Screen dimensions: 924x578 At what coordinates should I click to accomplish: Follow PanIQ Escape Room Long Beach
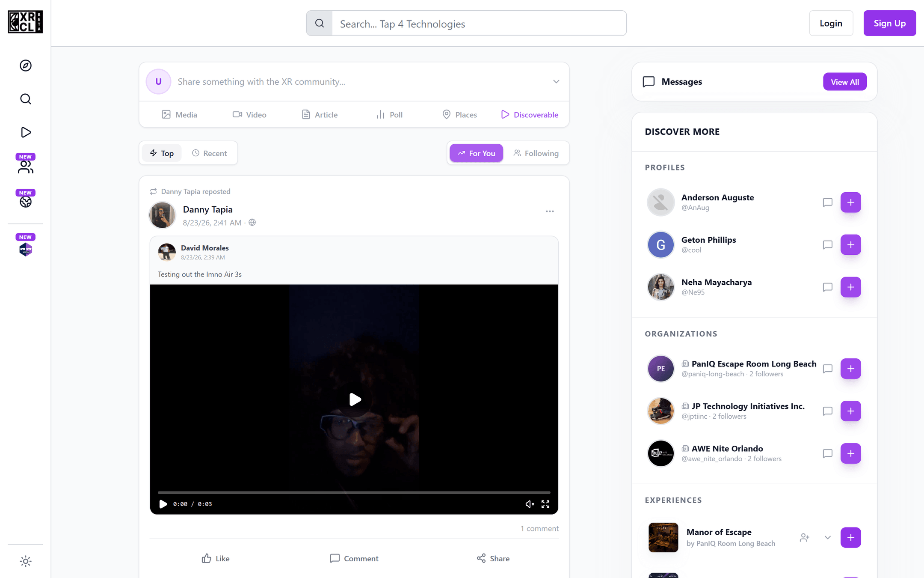pos(850,368)
